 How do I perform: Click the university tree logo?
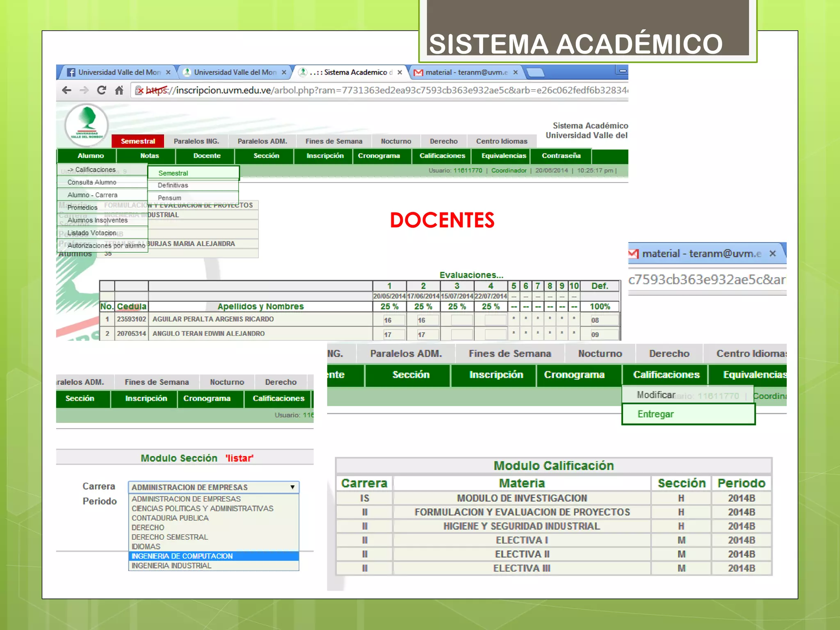pyautogui.click(x=87, y=125)
